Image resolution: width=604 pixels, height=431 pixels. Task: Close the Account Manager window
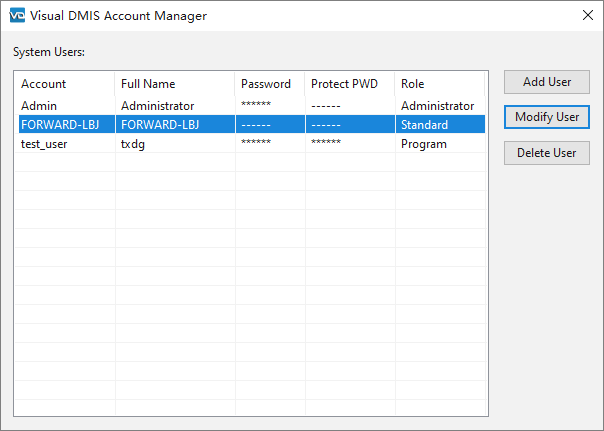pyautogui.click(x=587, y=15)
